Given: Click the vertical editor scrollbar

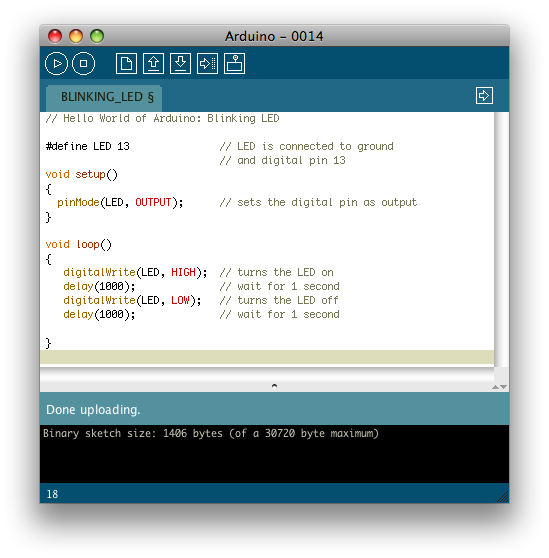Looking at the screenshot, I should click(501, 239).
